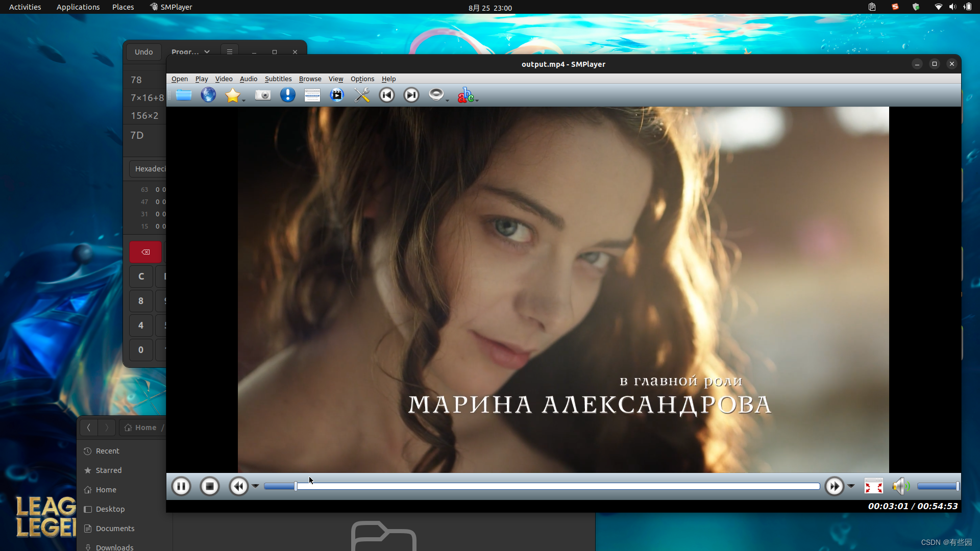
Task: Open the playlist icon
Action: 312,95
